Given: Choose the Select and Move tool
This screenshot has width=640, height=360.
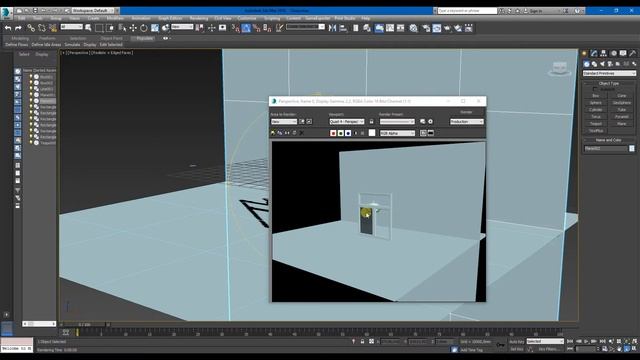Looking at the screenshot, I should pyautogui.click(x=133, y=28).
